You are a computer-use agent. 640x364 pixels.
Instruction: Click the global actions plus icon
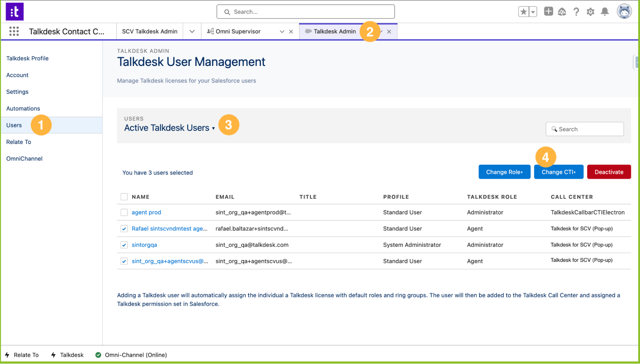point(548,12)
